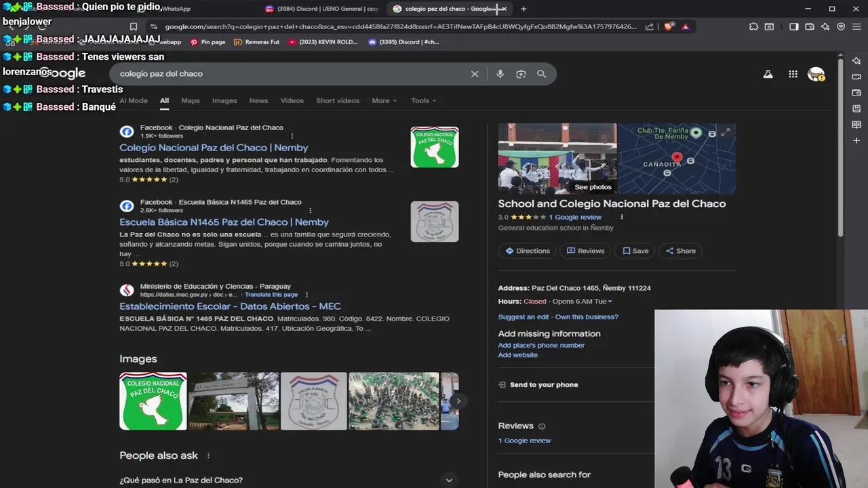Open Brave VPN shield icon

click(x=841, y=26)
